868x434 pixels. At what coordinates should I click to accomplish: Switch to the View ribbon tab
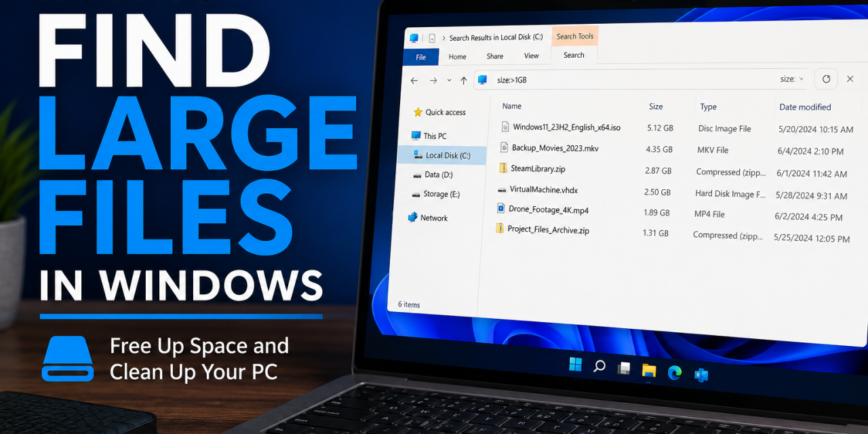coord(532,56)
